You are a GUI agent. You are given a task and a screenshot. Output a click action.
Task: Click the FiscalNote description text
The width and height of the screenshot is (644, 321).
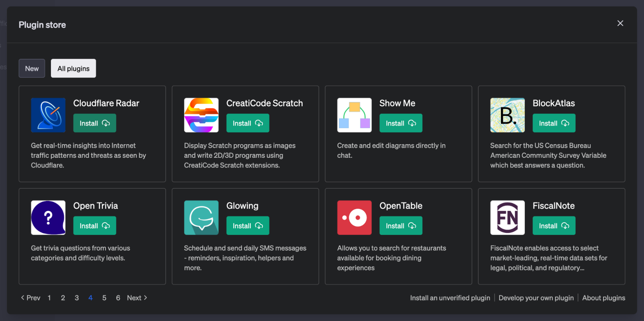549,258
